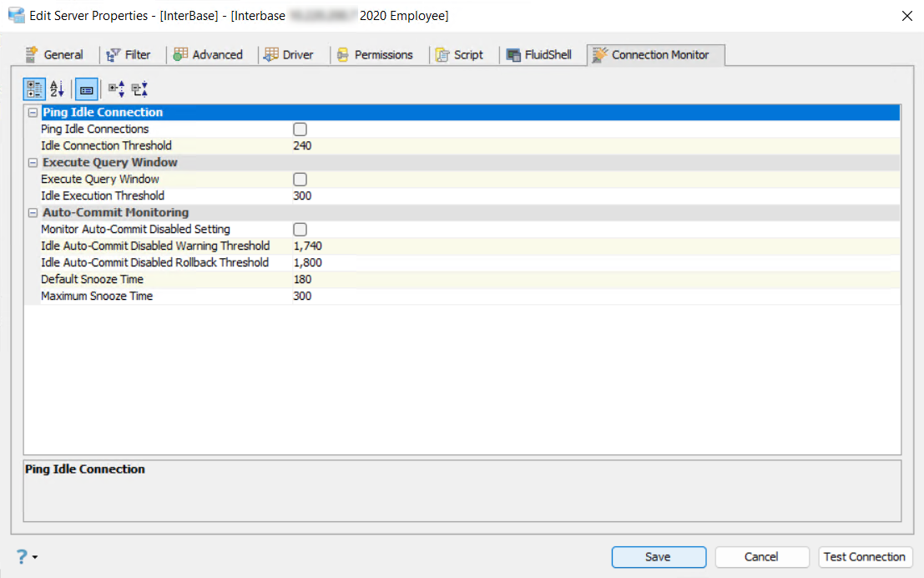Viewport: 924px width, 578px height.
Task: Select the Idle Connection Threshold label
Action: pos(106,145)
